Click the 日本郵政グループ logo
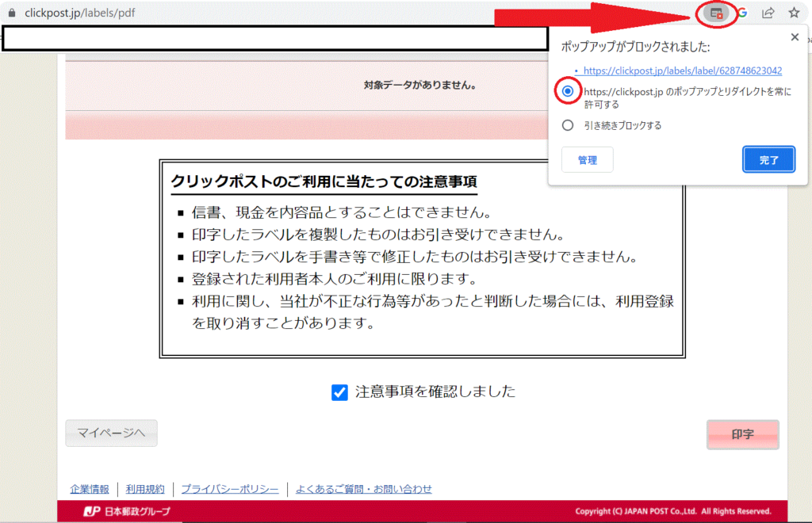Viewport: 812px width, 523px height. pyautogui.click(x=128, y=511)
